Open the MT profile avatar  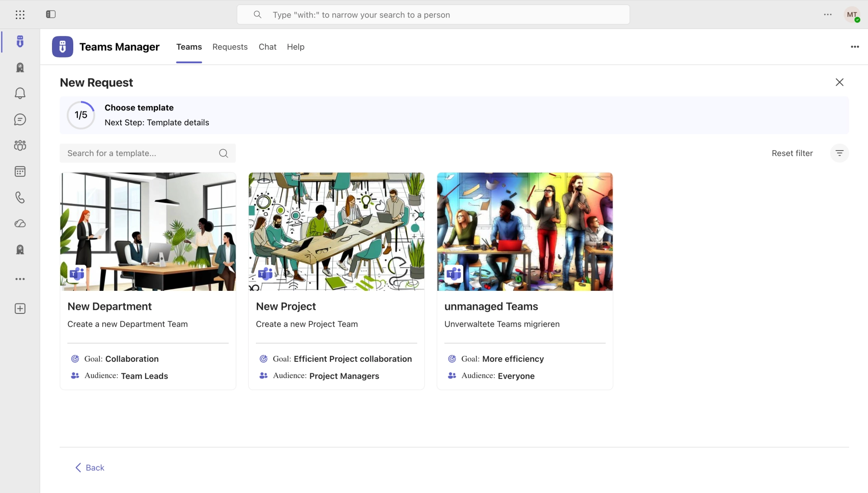(852, 14)
